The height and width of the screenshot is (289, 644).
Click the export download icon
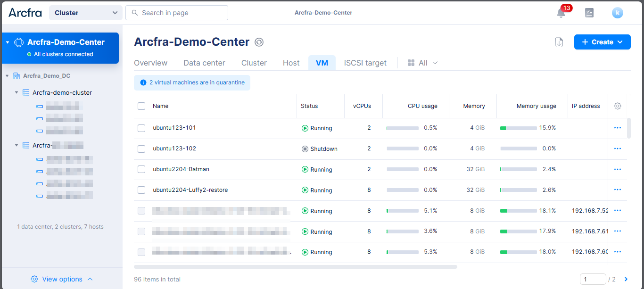(x=559, y=42)
